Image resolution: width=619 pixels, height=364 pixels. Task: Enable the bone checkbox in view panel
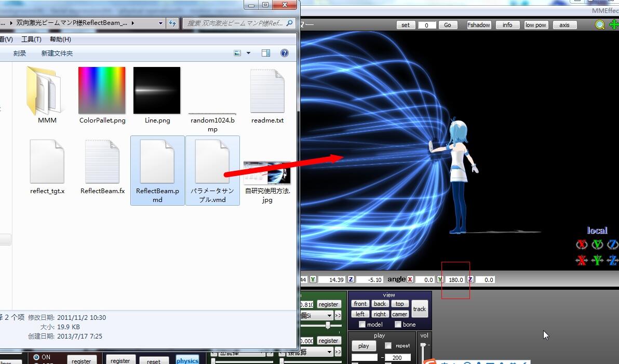(398, 325)
